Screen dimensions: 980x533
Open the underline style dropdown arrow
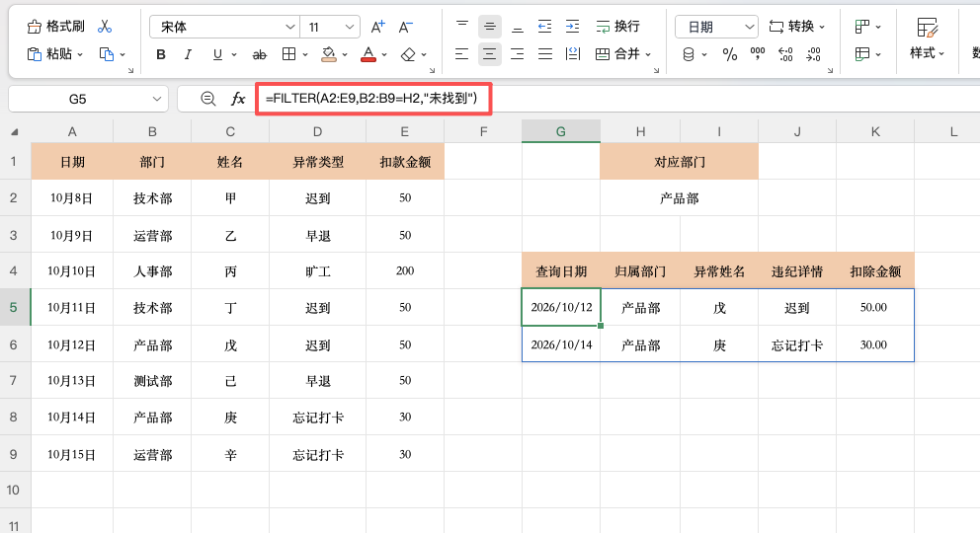234,55
